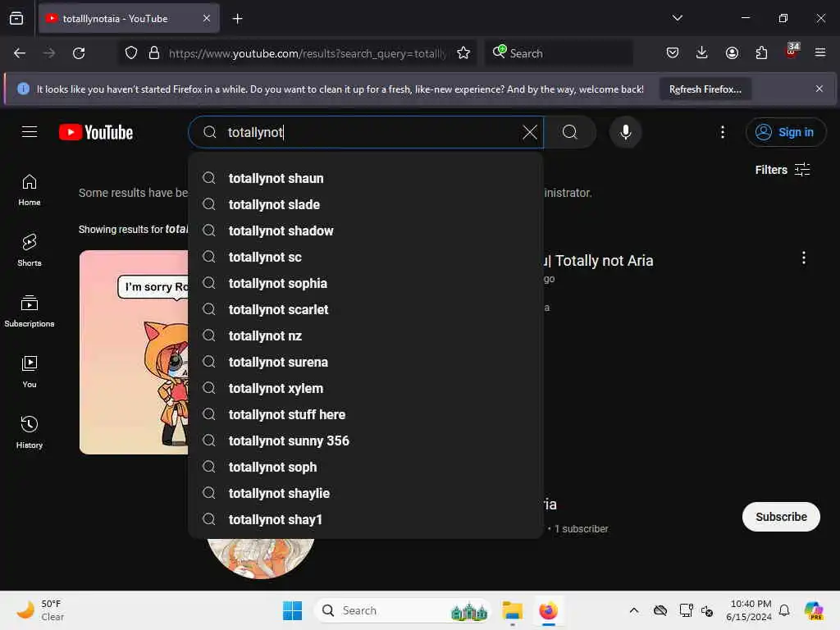The height and width of the screenshot is (630, 840).
Task: Go back with the browser back arrow
Action: (20, 53)
